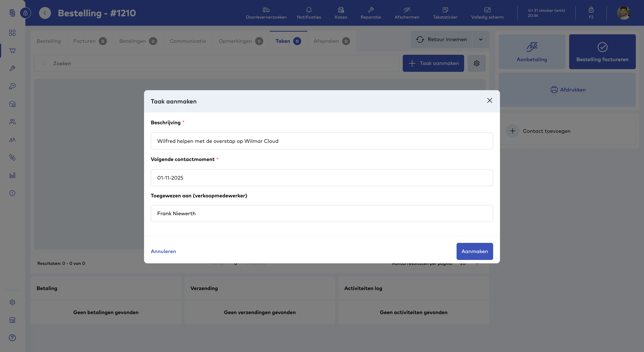Open the Notificaties bell

pyautogui.click(x=309, y=13)
